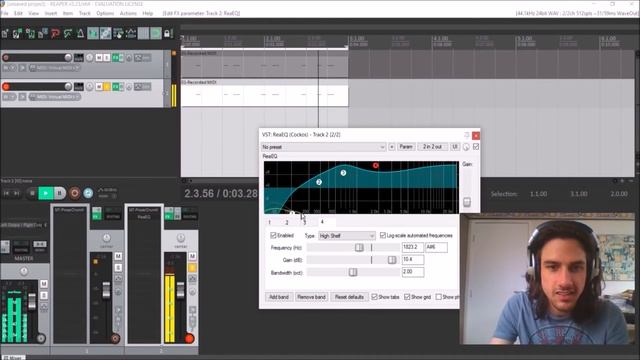Select ReaEQ entry in mixer channel 2 FX list
640x360 pixels.
click(144, 217)
